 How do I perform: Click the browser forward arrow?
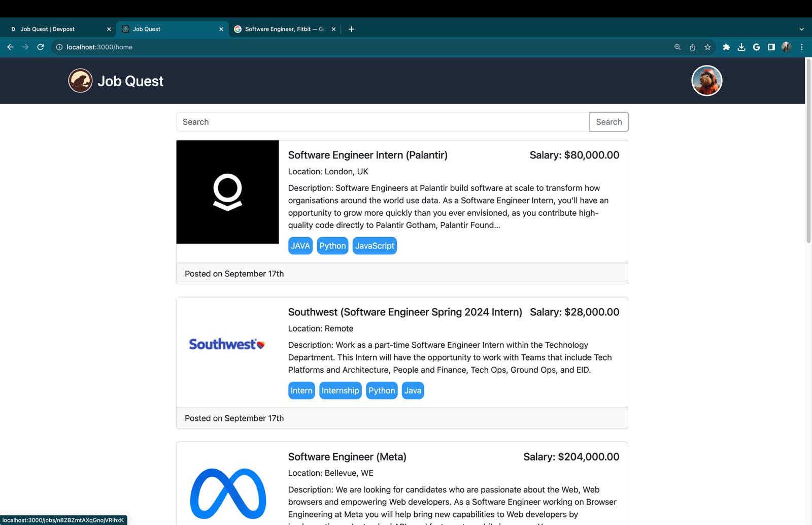point(25,47)
